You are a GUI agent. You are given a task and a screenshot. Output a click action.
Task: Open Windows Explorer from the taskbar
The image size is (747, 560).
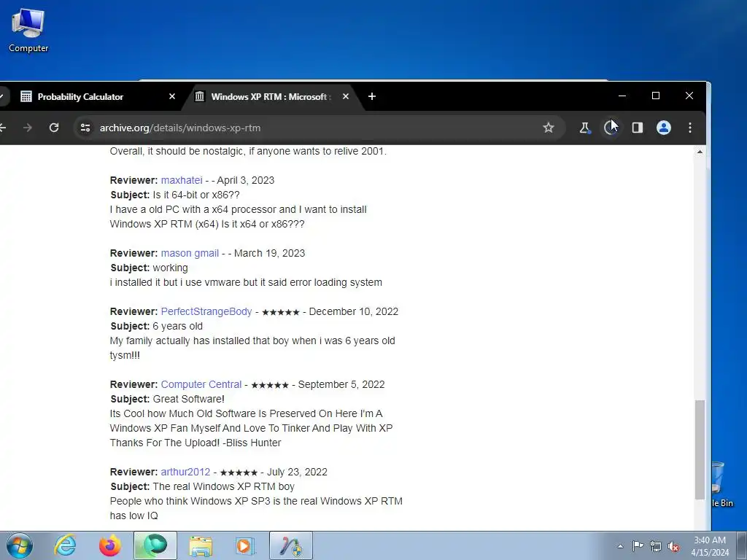tap(201, 545)
